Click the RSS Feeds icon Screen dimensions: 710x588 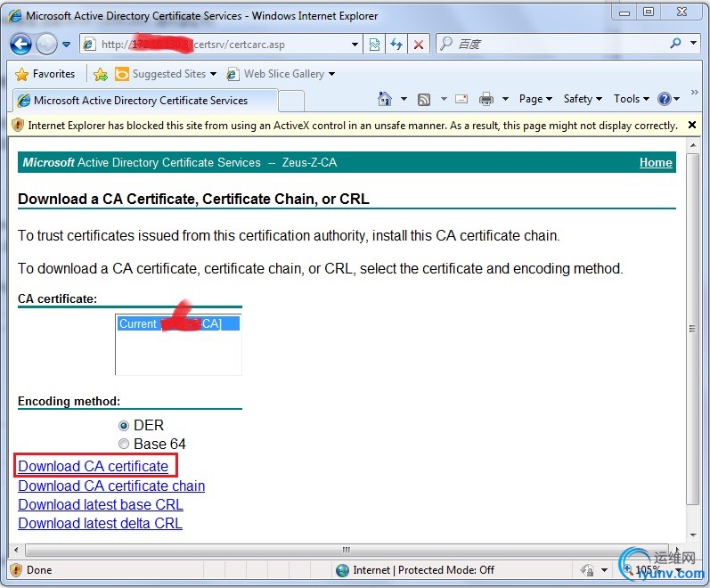click(x=424, y=99)
